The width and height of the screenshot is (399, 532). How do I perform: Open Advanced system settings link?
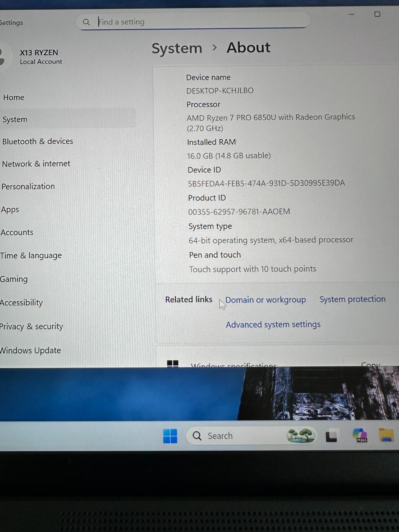[x=273, y=325]
